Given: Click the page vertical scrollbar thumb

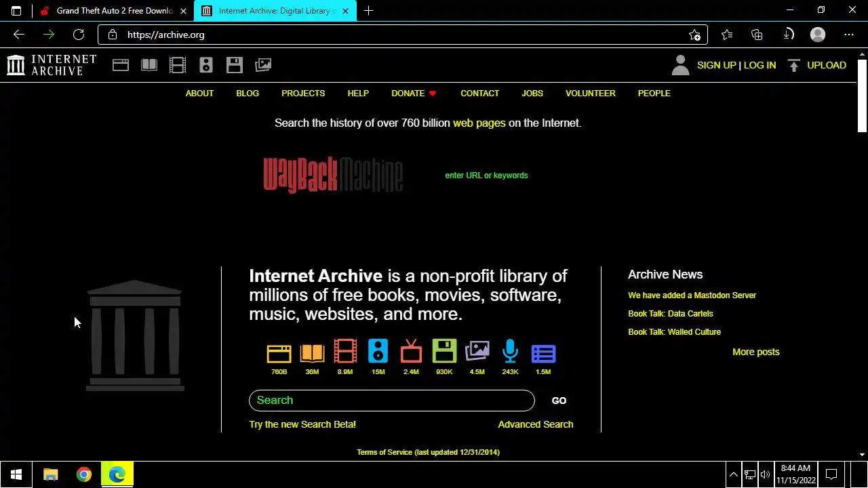Looking at the screenshot, I should tap(863, 96).
